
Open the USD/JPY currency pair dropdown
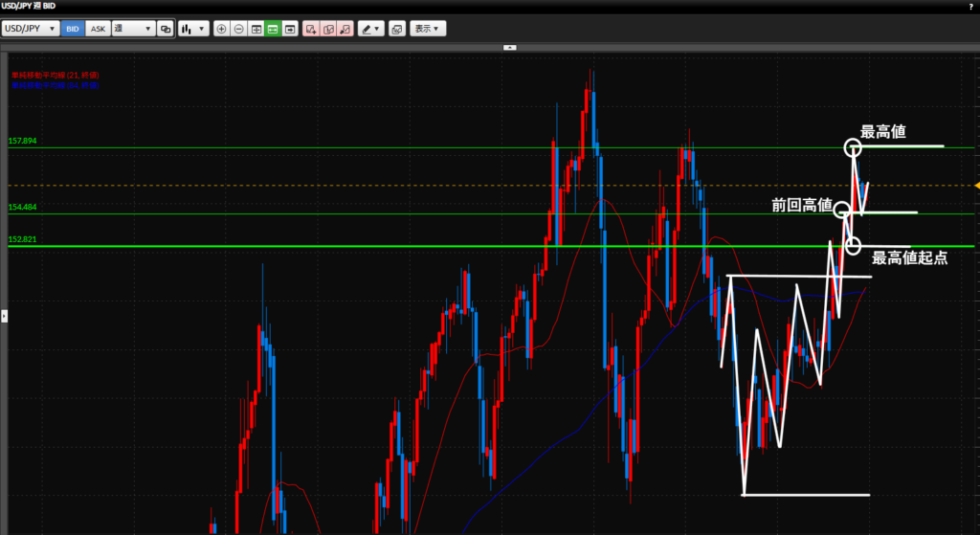click(31, 29)
